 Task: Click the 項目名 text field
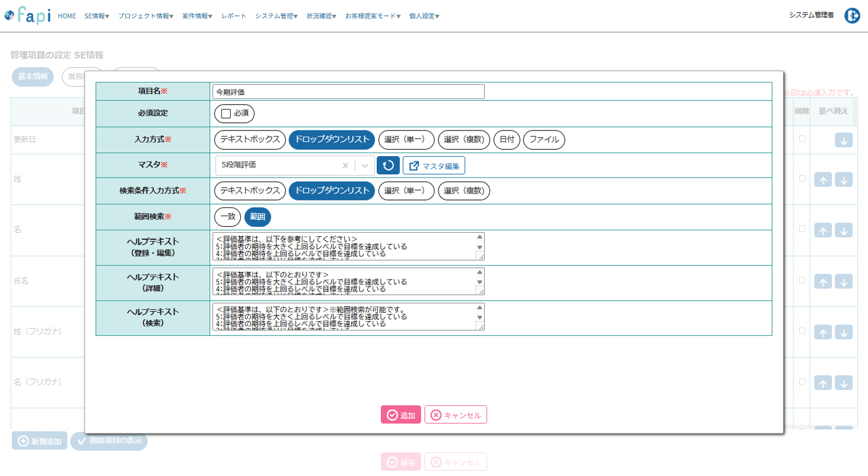pos(348,91)
